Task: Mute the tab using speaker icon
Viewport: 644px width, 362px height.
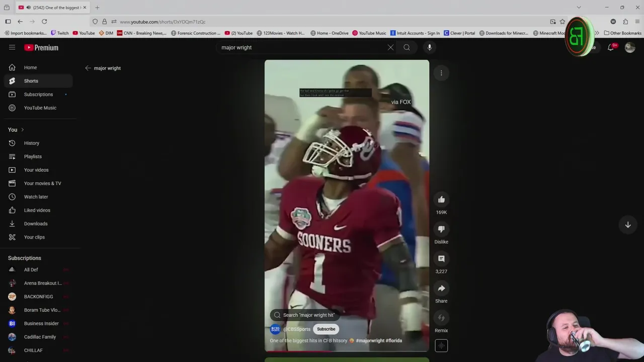Action: coord(28,8)
